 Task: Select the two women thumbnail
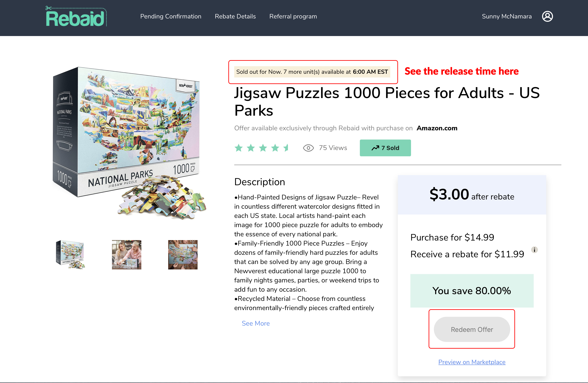(126, 255)
